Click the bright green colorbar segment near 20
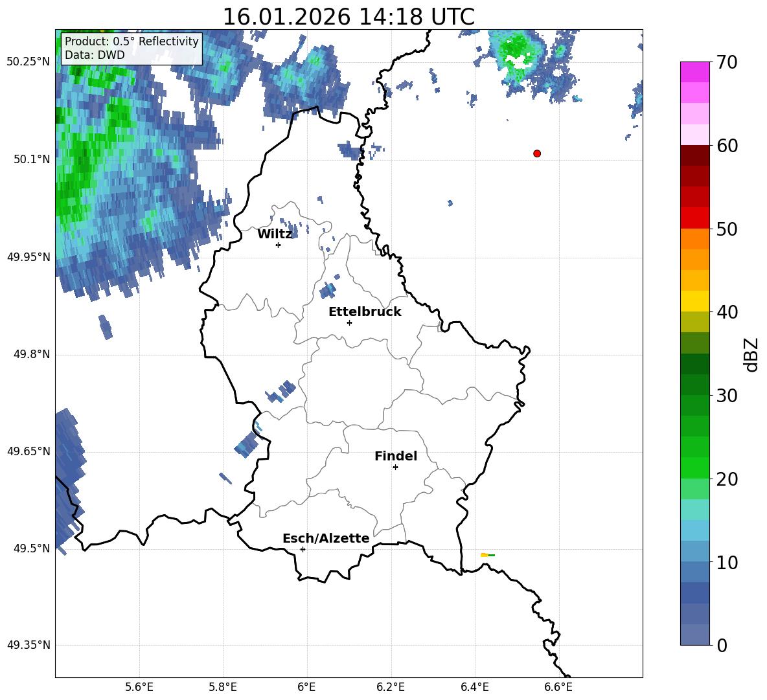This screenshot has height=700, width=767. point(694,468)
